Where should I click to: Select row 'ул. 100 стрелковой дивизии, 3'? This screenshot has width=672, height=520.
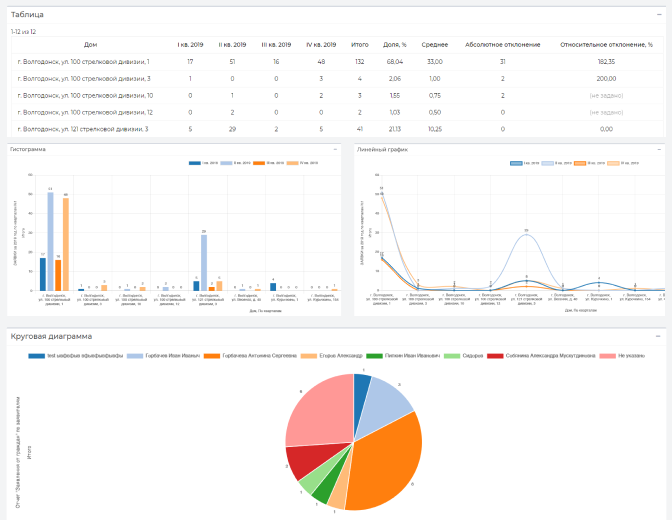(337, 79)
